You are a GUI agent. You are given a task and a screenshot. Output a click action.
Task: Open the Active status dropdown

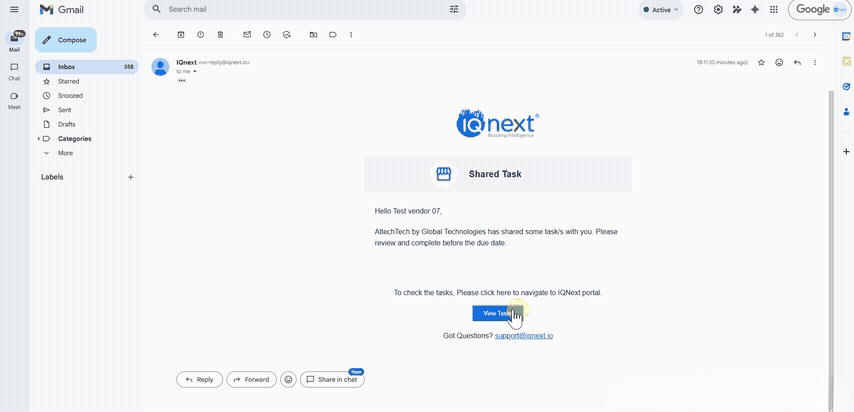pyautogui.click(x=661, y=10)
